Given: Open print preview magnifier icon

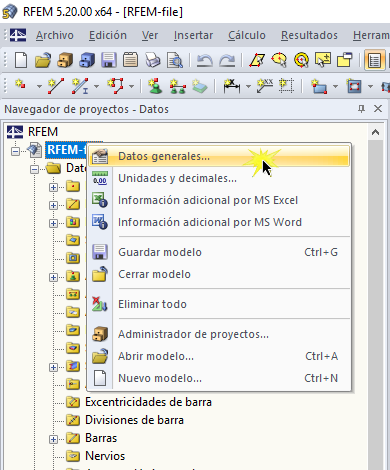Looking at the screenshot, I should click(x=175, y=60).
